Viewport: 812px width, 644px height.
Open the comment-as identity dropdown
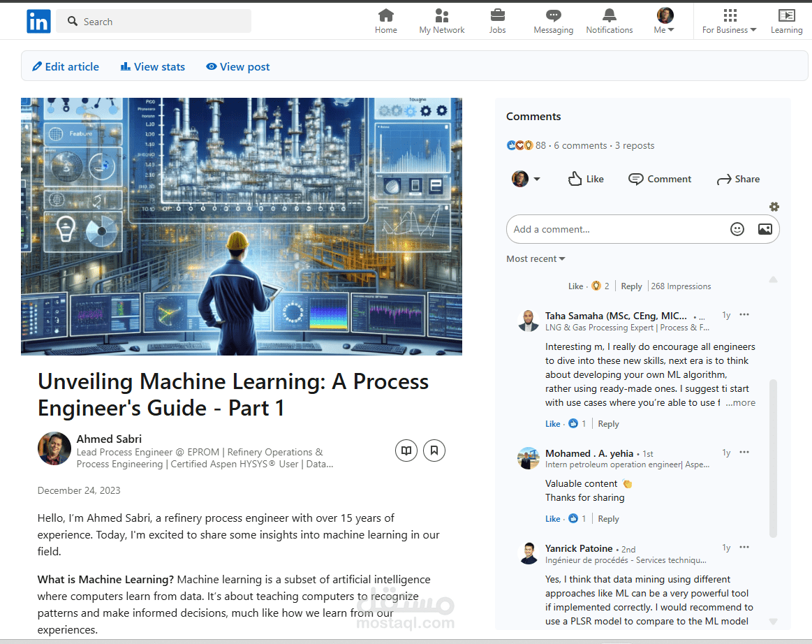click(526, 179)
